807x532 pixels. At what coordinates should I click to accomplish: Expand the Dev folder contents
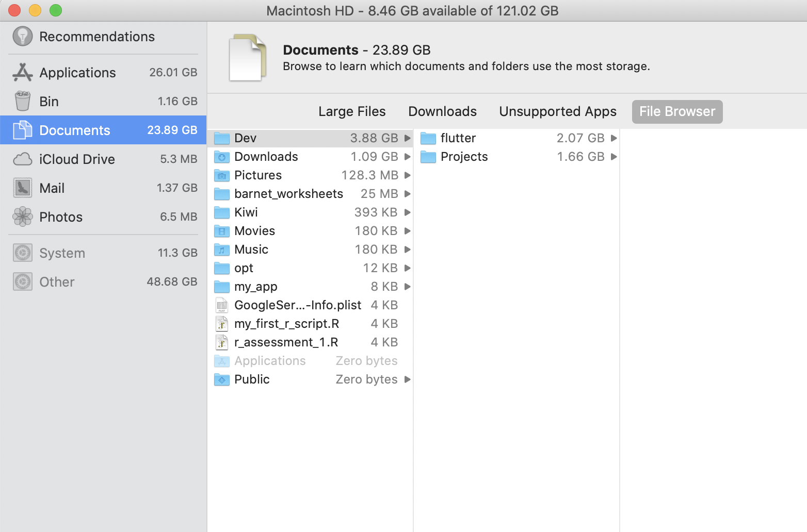pyautogui.click(x=407, y=138)
